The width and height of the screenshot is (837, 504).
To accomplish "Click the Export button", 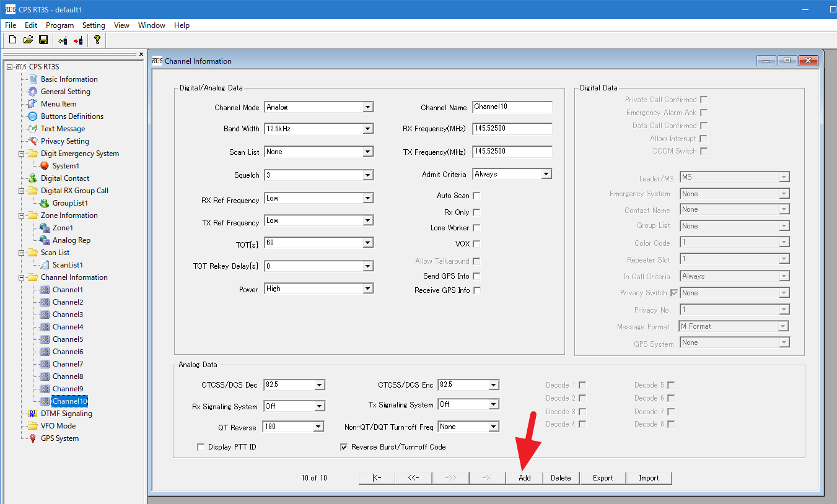I will pos(603,478).
